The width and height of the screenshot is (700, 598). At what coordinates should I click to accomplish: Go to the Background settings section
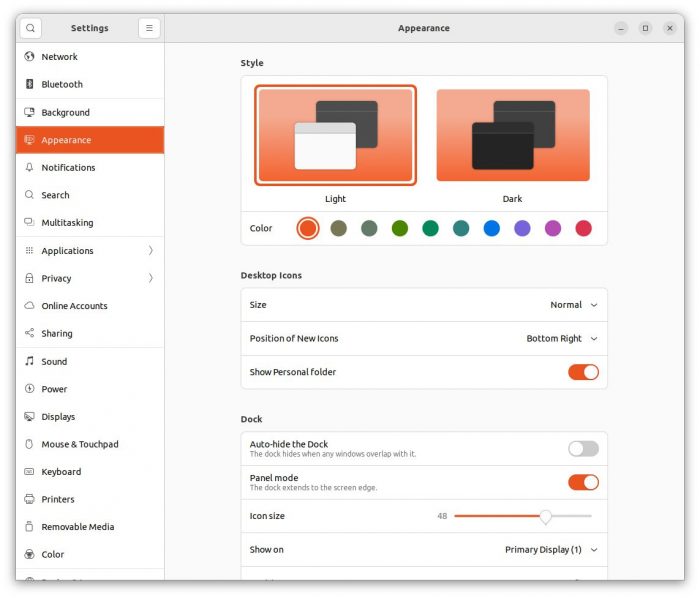pyautogui.click(x=65, y=113)
